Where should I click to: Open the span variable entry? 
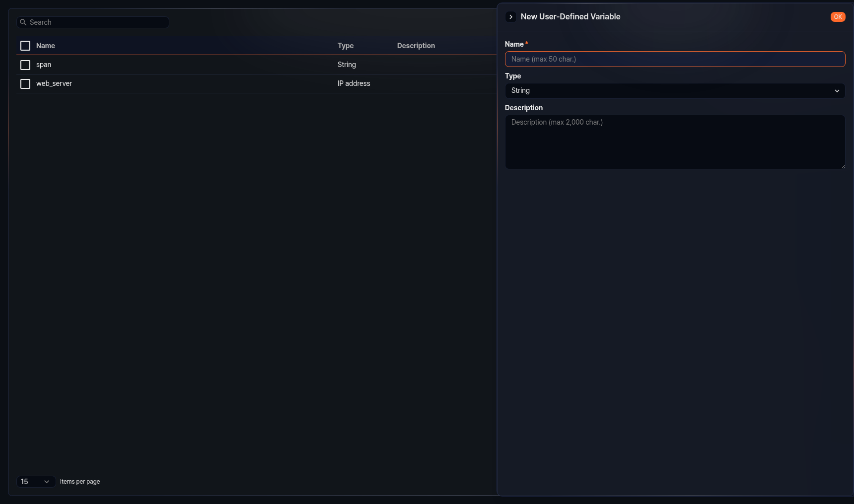[44, 65]
